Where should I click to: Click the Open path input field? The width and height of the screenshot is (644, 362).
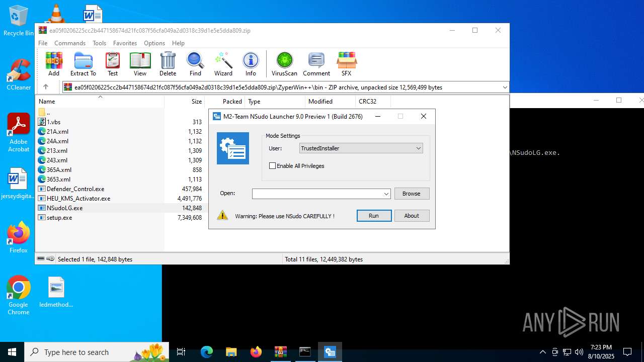[x=317, y=194]
